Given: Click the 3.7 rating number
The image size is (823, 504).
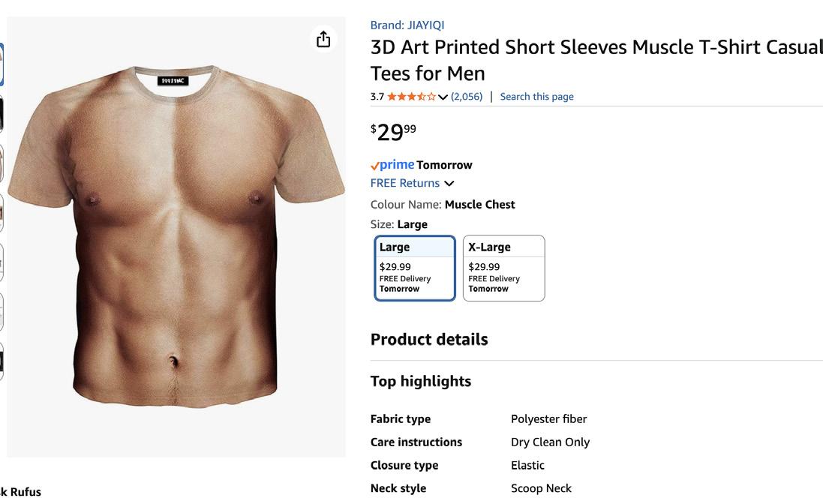Looking at the screenshot, I should pyautogui.click(x=377, y=97).
